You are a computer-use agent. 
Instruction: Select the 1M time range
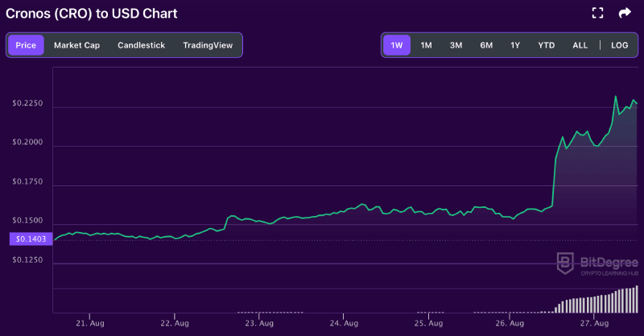(427, 45)
